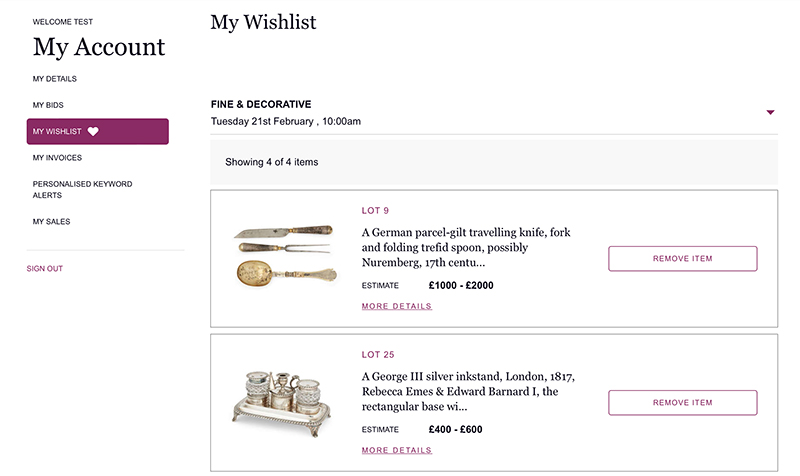Click the Lot 25 label

377,355
